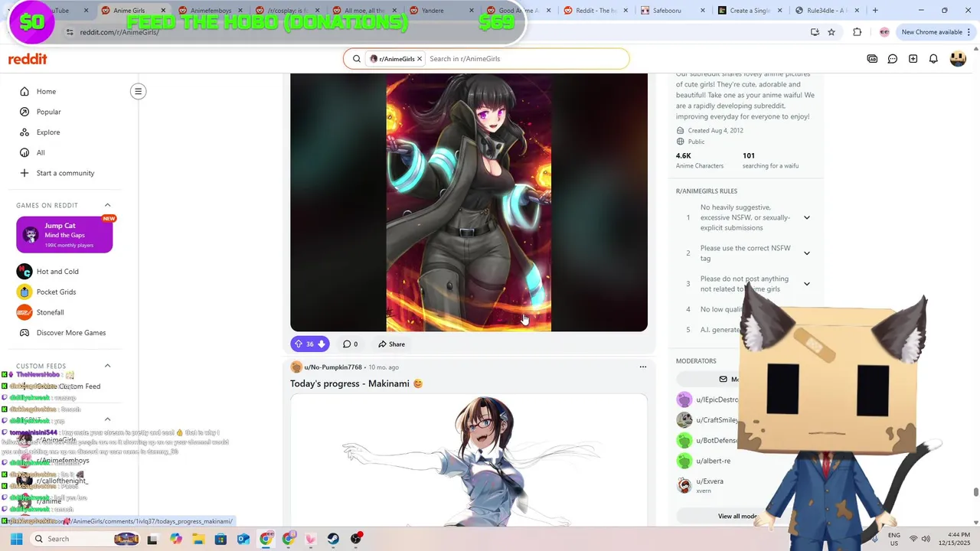Open the Stonefall game
The image size is (980, 551).
pos(50,312)
